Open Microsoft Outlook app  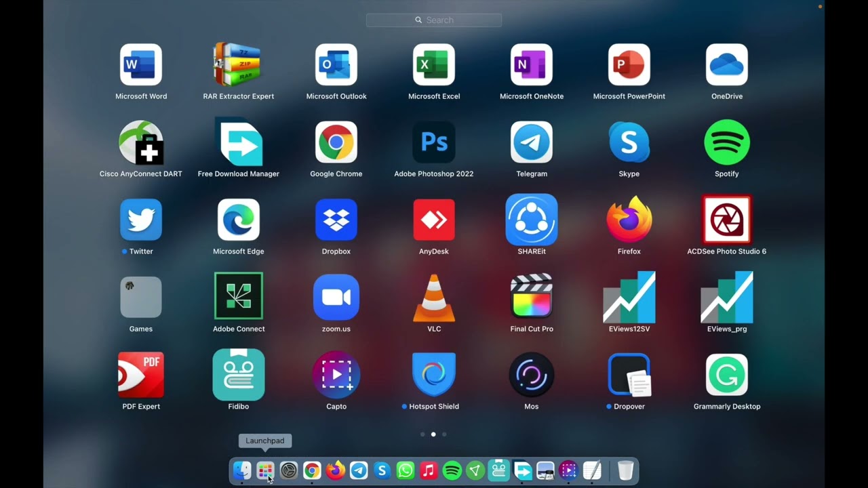[336, 65]
